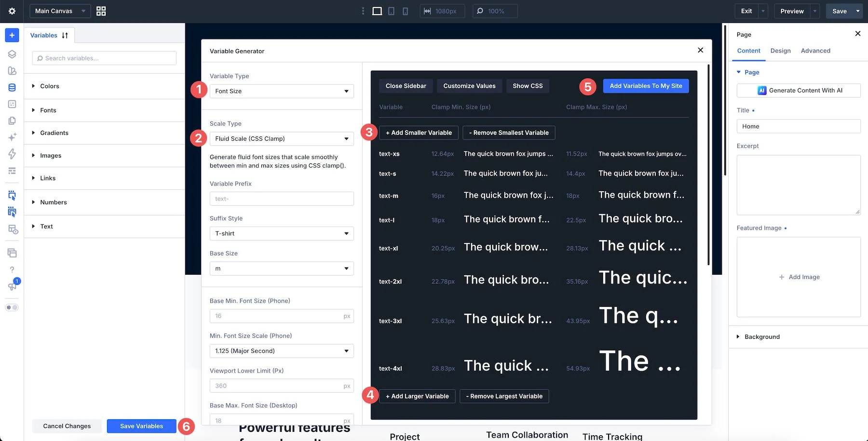Click Remove Smallest Variable button
This screenshot has width=868, height=441.
pos(509,133)
